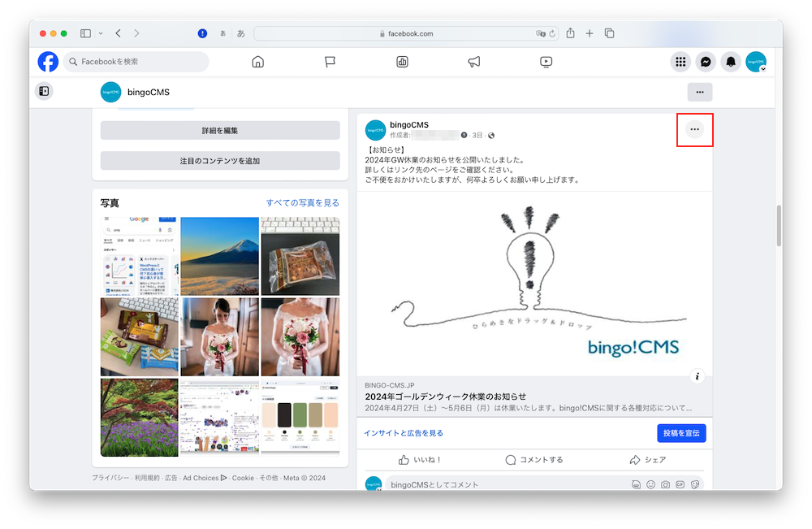Click the Facebook logo

point(48,62)
